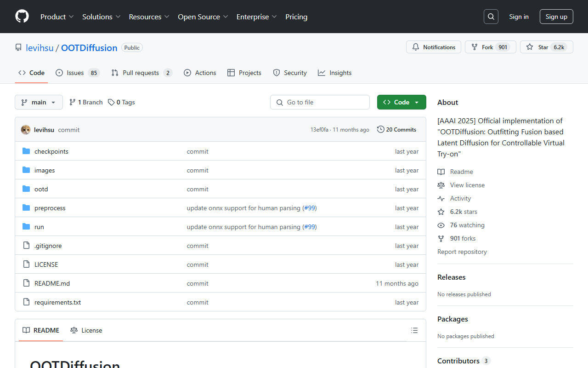Open the Report repository link
Image resolution: width=588 pixels, height=368 pixels.
tap(462, 252)
